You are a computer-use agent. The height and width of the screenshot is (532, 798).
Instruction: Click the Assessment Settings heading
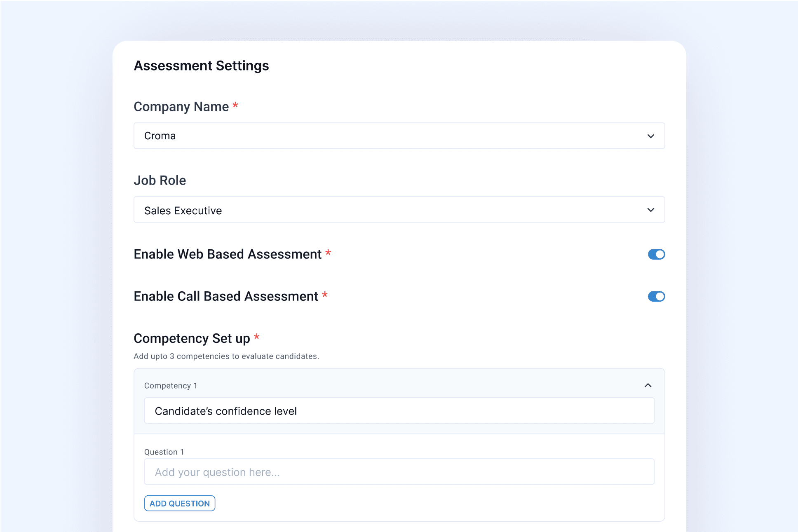point(201,66)
